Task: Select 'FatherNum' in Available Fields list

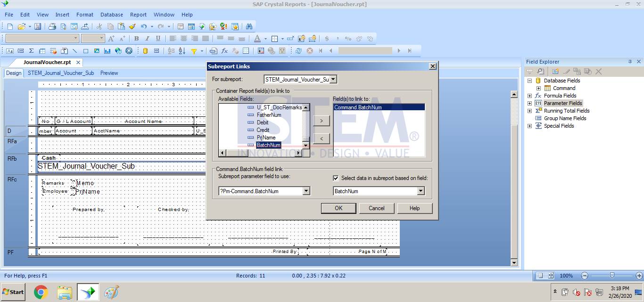Action: (269, 115)
